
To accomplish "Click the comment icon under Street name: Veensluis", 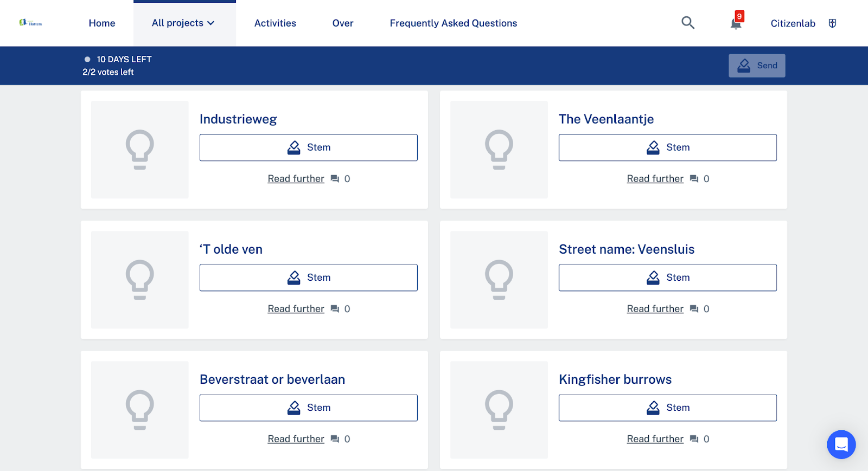I will [694, 309].
